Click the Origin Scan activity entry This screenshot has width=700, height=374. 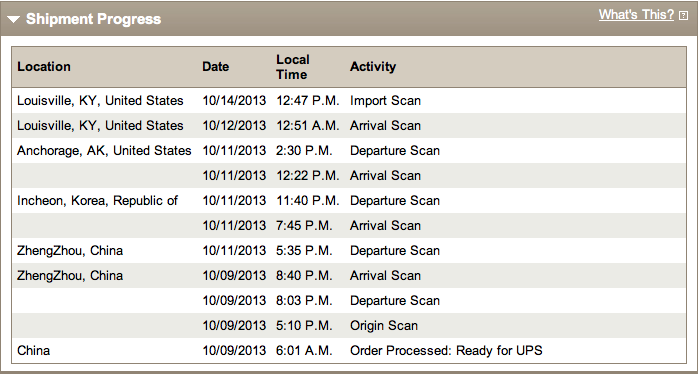[x=384, y=326]
